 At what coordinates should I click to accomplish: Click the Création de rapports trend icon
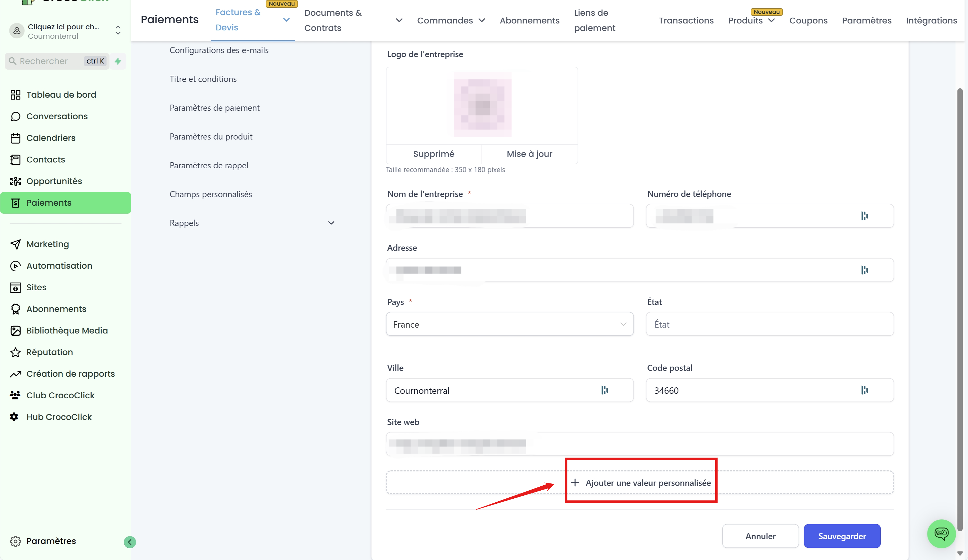point(15,374)
